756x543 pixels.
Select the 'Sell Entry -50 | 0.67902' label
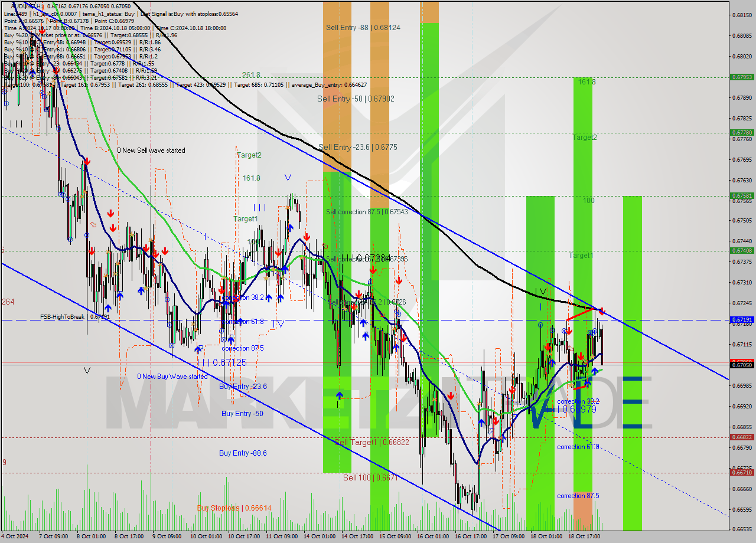point(356,99)
